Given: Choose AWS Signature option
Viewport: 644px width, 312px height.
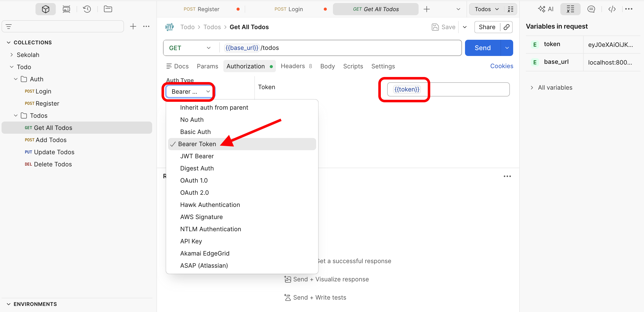Looking at the screenshot, I should pyautogui.click(x=242, y=217).
